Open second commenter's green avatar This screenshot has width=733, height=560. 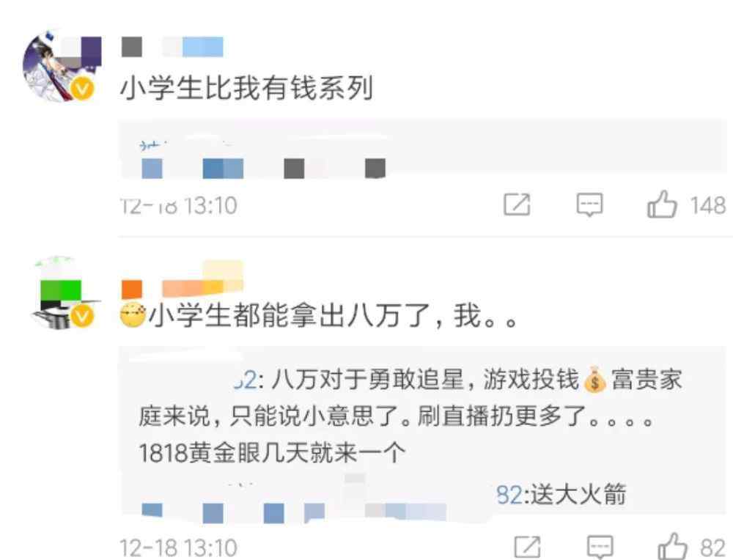tap(62, 293)
